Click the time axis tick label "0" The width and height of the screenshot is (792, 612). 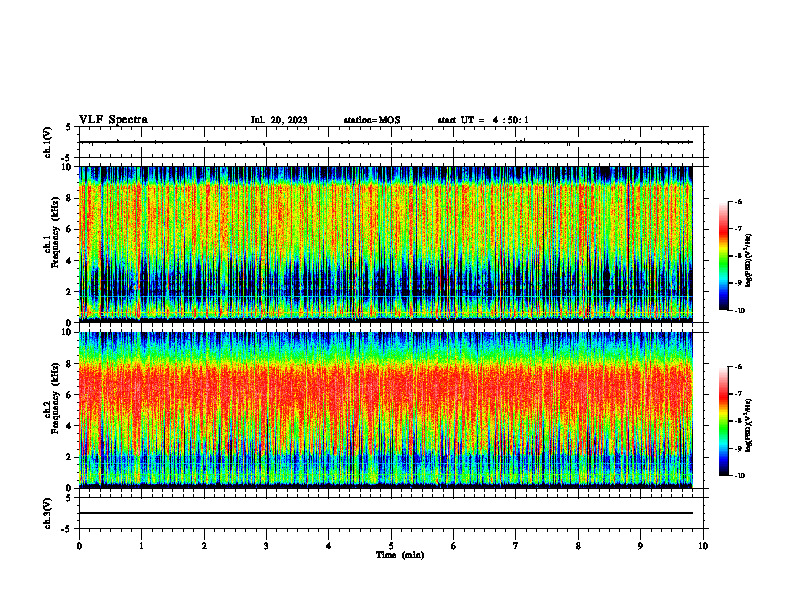click(79, 546)
